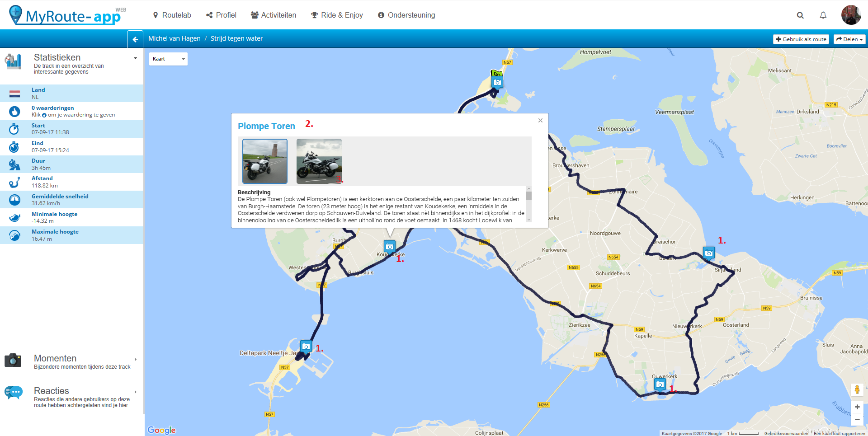Viewport: 868px width, 436px height.
Task: Click the search magnifier icon
Action: pyautogui.click(x=800, y=15)
